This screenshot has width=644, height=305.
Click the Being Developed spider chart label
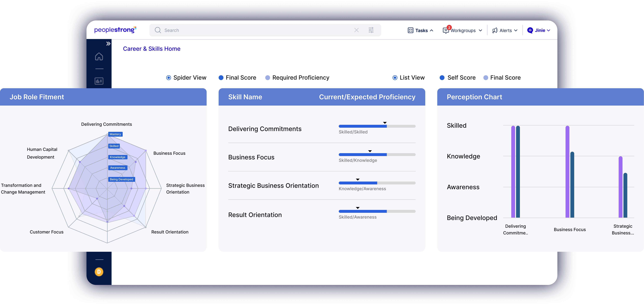pyautogui.click(x=121, y=179)
